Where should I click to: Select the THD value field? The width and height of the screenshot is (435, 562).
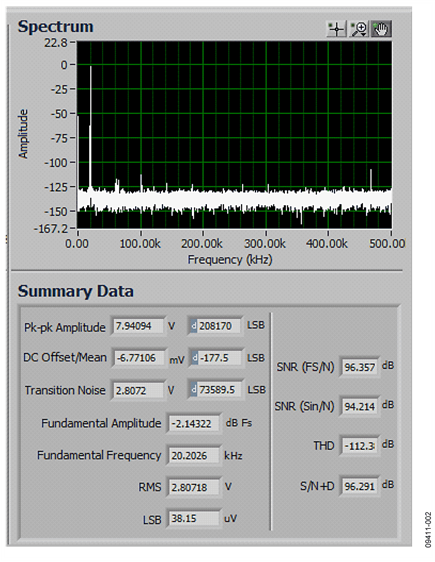coord(359,446)
